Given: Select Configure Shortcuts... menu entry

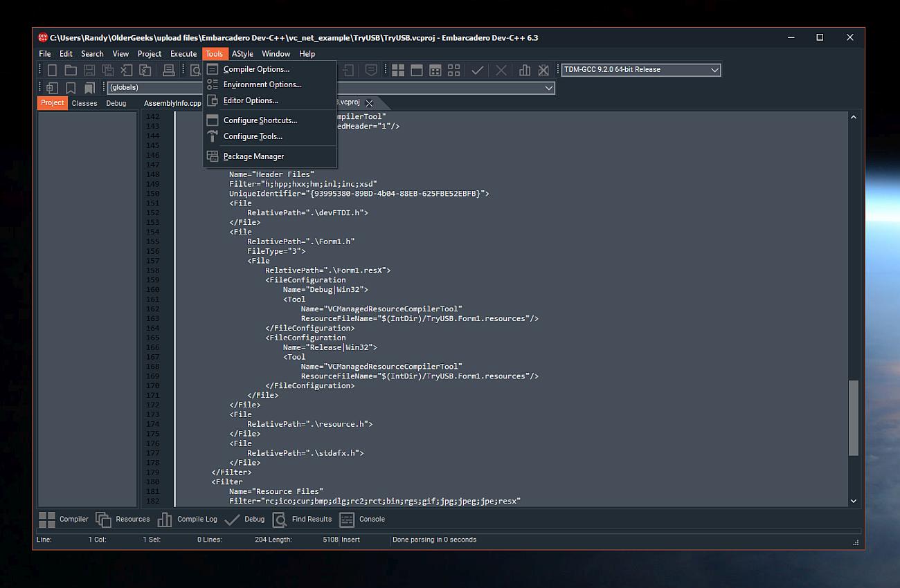Looking at the screenshot, I should click(x=270, y=120).
